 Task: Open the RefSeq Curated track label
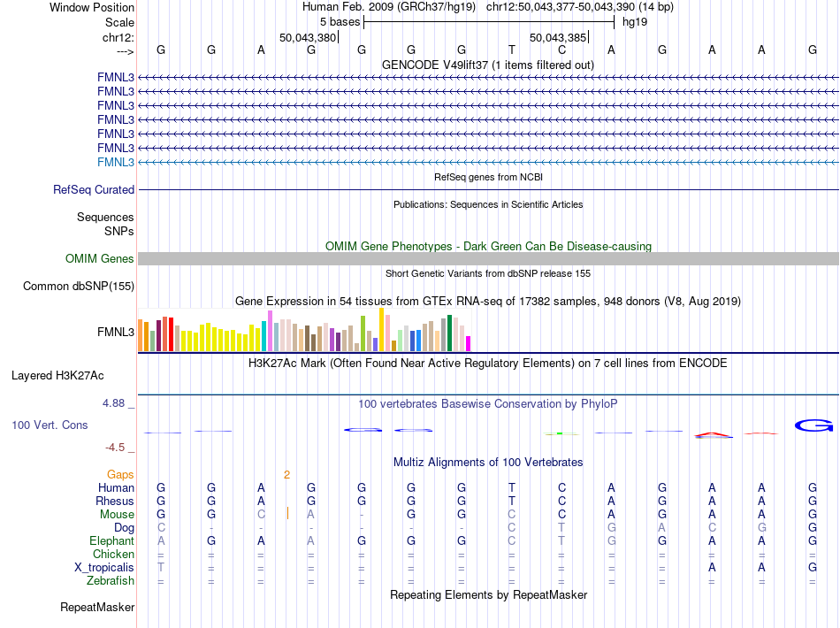click(94, 189)
